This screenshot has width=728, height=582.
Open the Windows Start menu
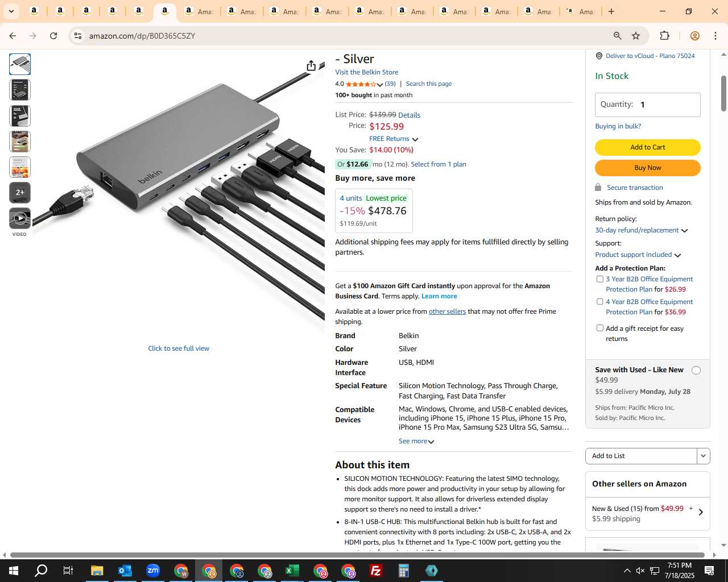(x=14, y=571)
